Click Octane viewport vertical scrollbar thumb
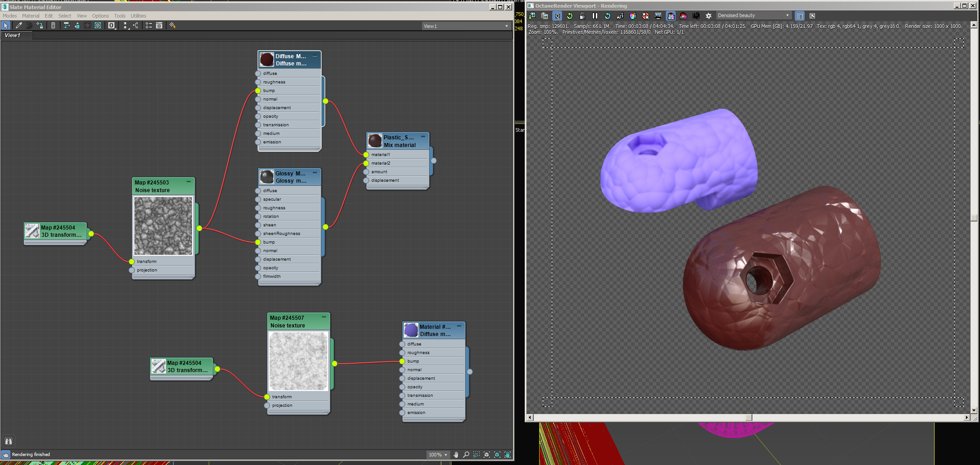This screenshot has height=465, width=980. [974, 218]
